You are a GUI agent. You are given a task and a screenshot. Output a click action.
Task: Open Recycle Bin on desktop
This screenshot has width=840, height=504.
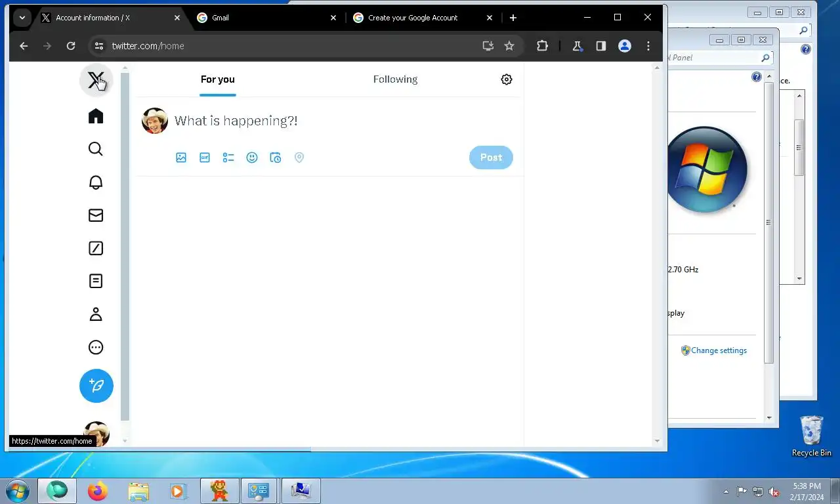click(812, 436)
